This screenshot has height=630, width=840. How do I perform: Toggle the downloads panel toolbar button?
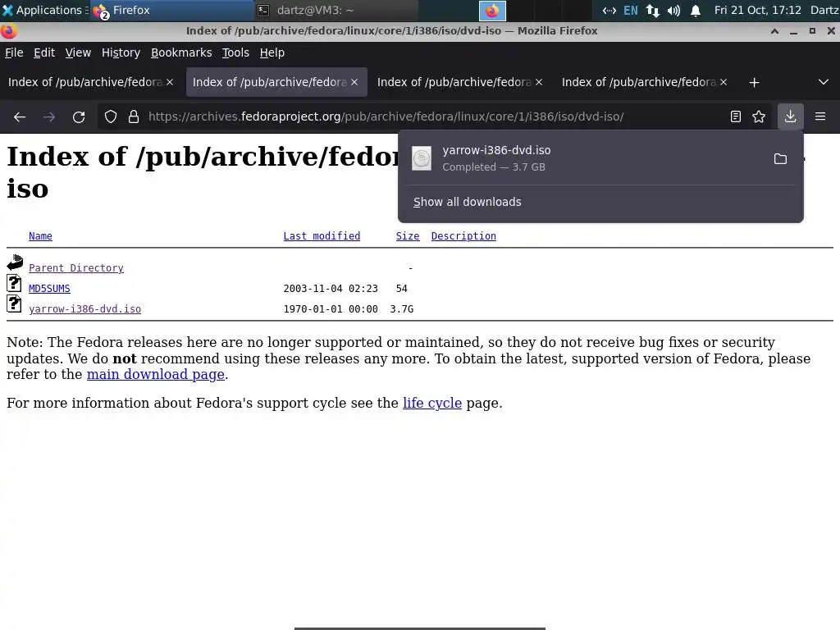790,116
